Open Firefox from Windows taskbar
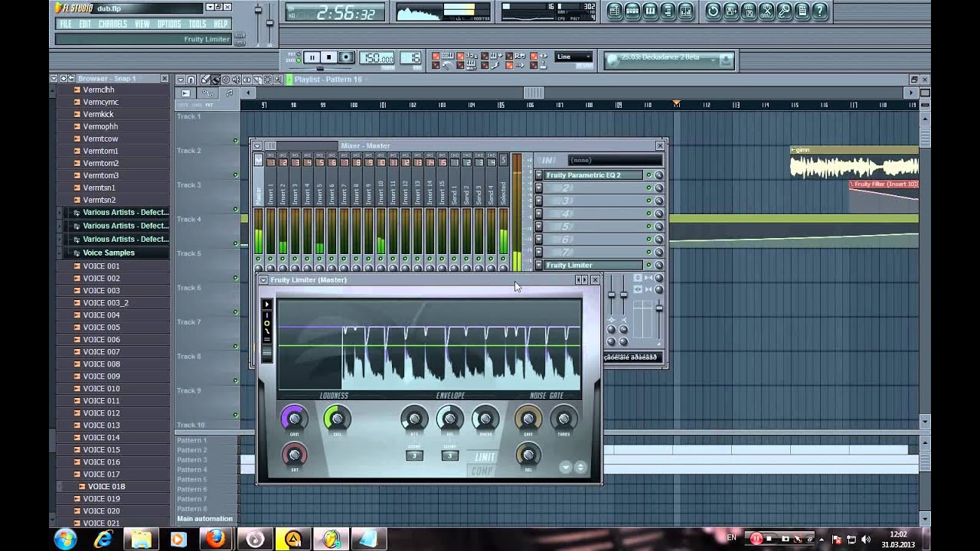Viewport: 980px width, 551px height. tap(216, 539)
